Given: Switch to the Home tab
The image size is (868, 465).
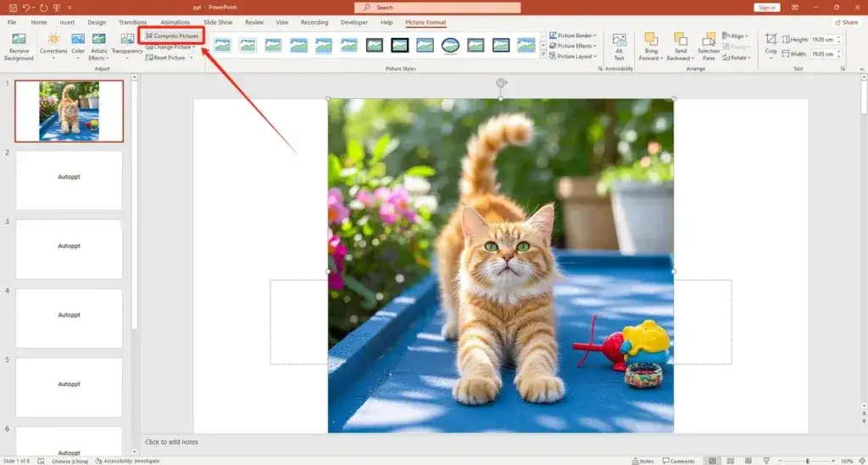Looking at the screenshot, I should click(39, 23).
